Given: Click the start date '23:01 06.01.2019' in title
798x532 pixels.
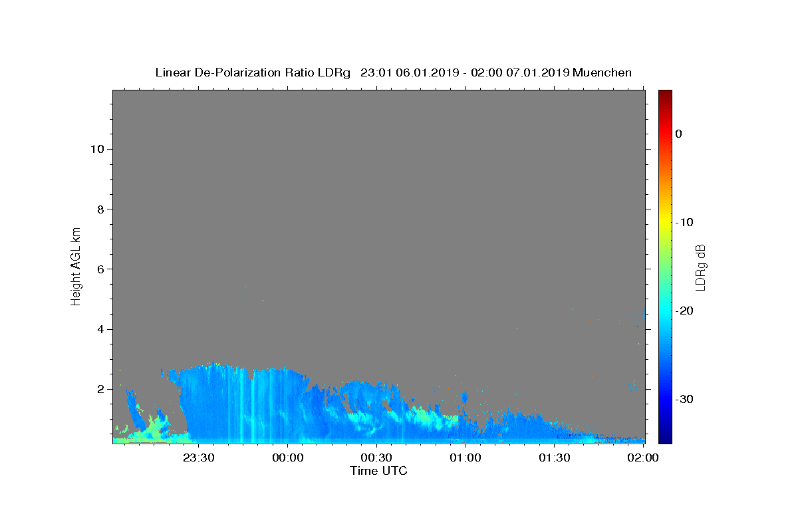Looking at the screenshot, I should coord(410,72).
